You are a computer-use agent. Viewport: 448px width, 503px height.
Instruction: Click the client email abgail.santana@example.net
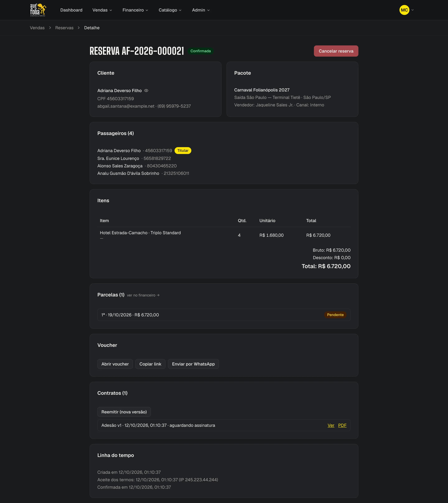pos(126,106)
